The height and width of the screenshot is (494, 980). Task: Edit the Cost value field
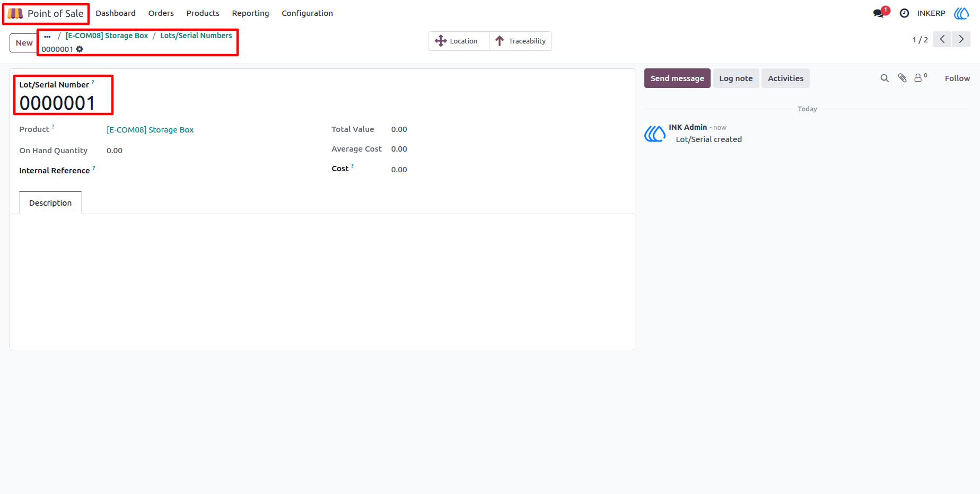tap(399, 170)
